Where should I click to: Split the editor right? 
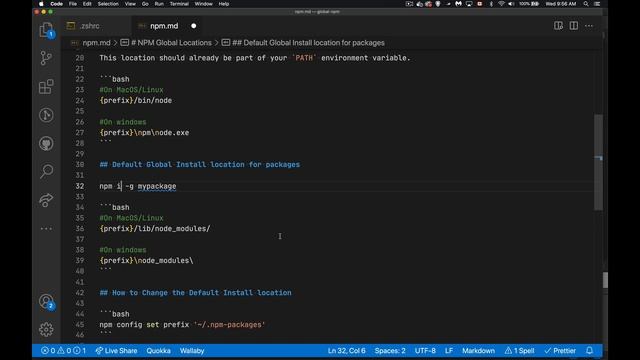click(x=573, y=26)
